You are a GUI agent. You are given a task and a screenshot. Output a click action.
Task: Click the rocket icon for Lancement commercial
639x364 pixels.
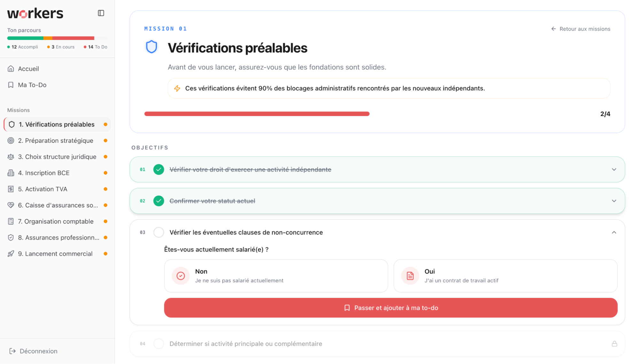click(x=11, y=254)
